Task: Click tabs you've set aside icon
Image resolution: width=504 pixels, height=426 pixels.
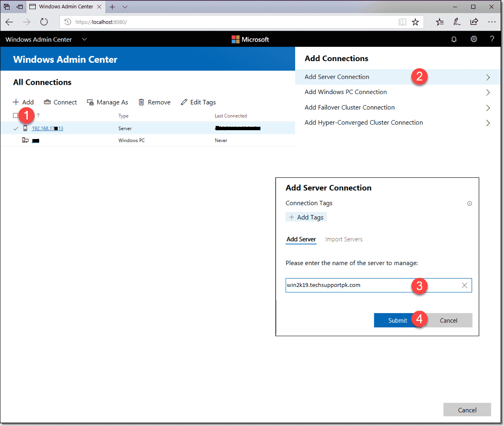Action: (x=7, y=7)
